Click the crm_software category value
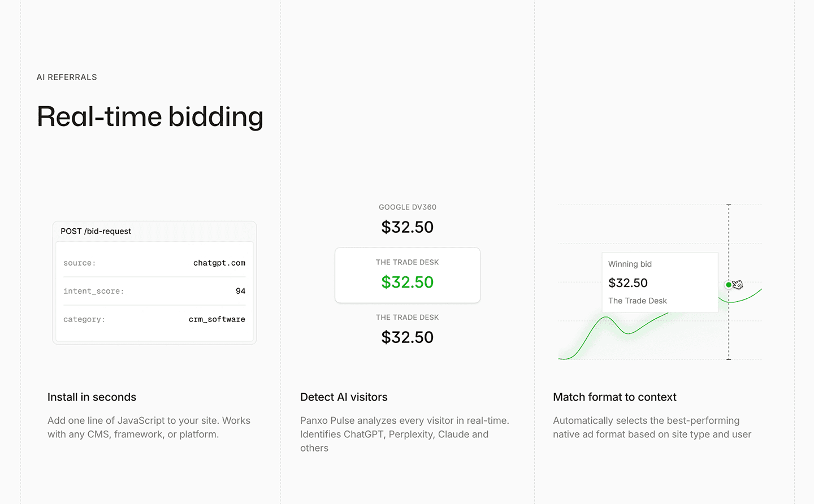Viewport: 814px width, 504px height. [217, 319]
